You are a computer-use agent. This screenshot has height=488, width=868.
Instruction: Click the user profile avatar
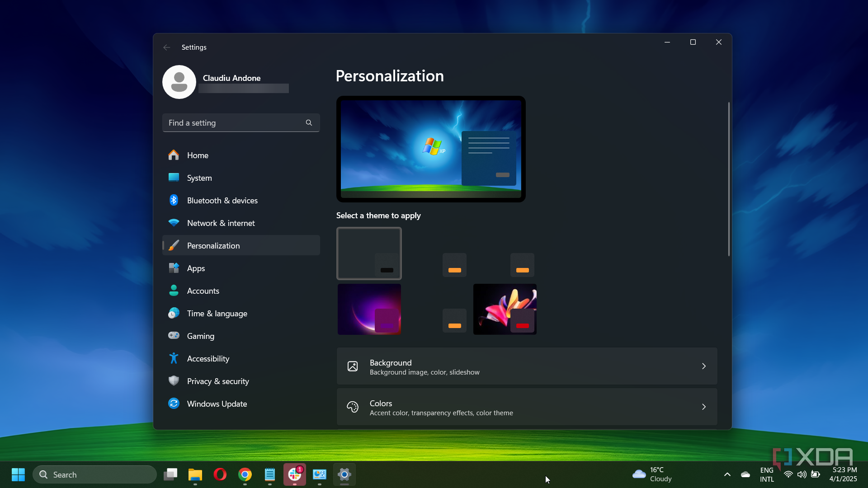click(179, 82)
